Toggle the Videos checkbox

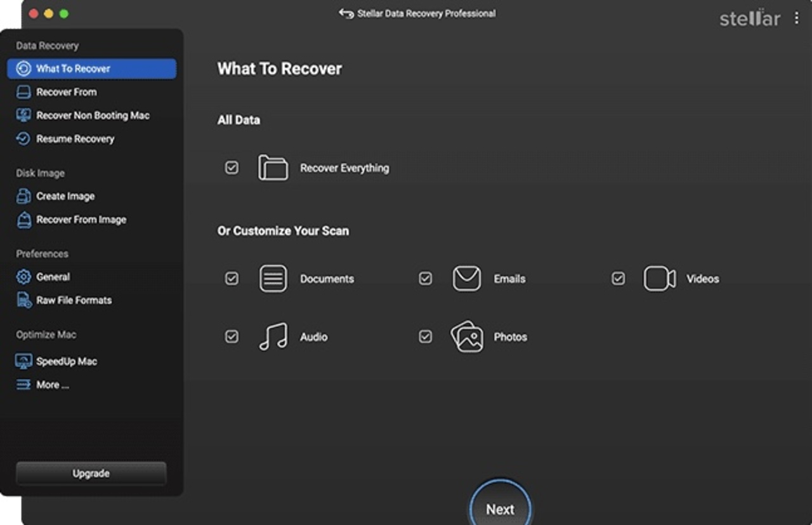click(x=619, y=279)
